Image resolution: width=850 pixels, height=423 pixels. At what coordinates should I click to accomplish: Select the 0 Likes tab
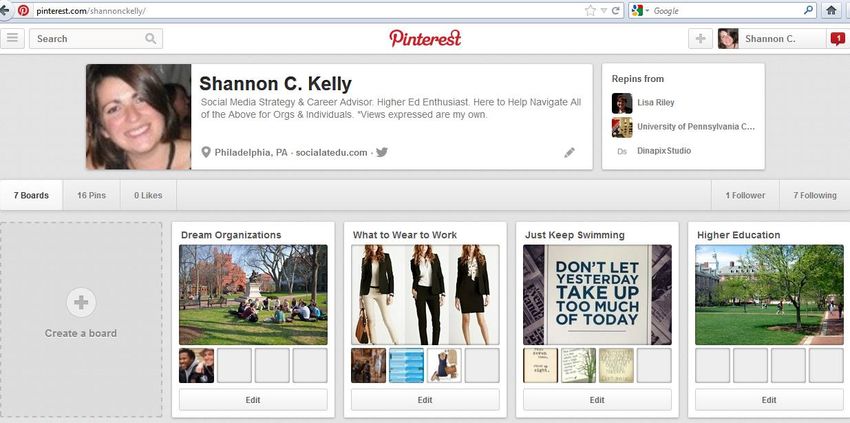[148, 195]
